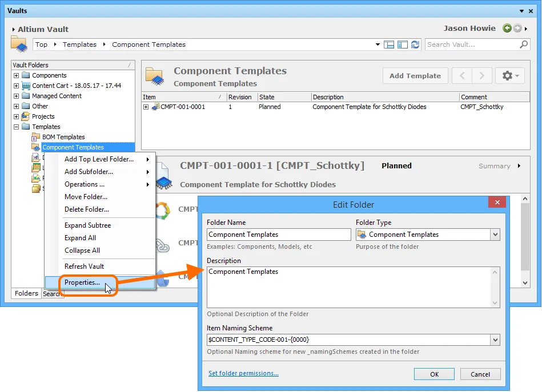Viewport: 542px width, 392px height.
Task: Select the BOM Templates tree folder
Action: tap(63, 137)
